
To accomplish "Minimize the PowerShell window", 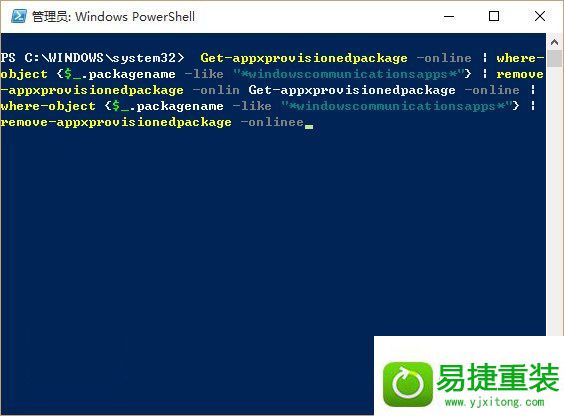I will point(449,16).
